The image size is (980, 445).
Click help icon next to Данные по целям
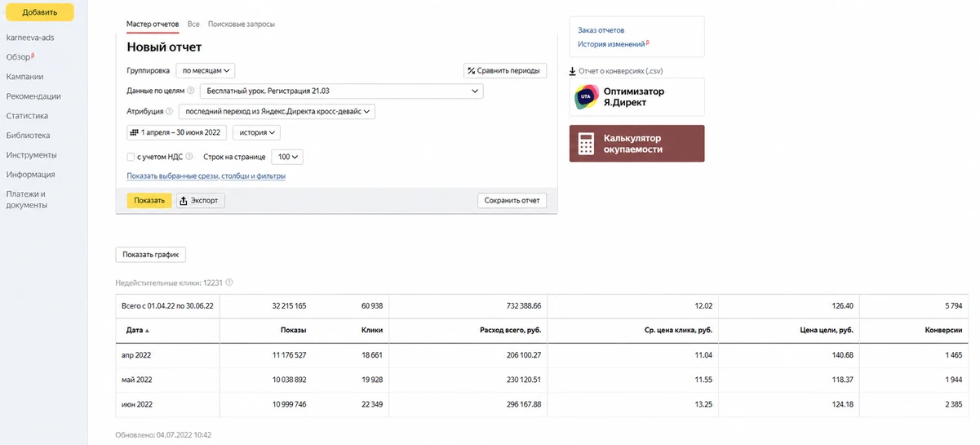click(191, 91)
